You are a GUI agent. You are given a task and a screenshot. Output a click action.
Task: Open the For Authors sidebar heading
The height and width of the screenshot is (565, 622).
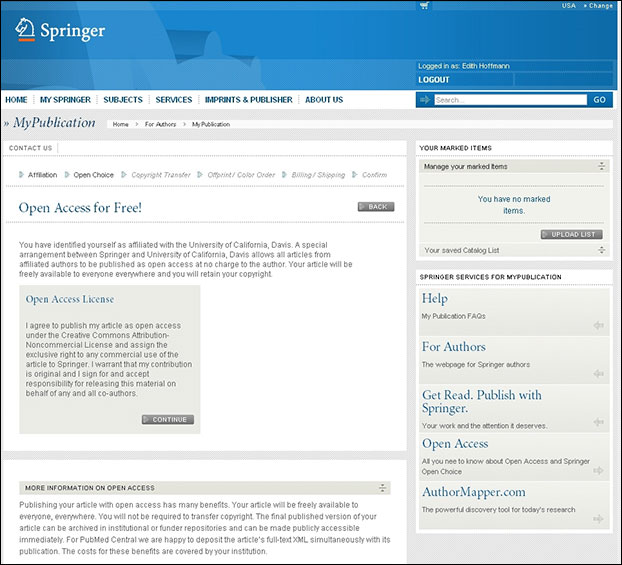tap(453, 347)
